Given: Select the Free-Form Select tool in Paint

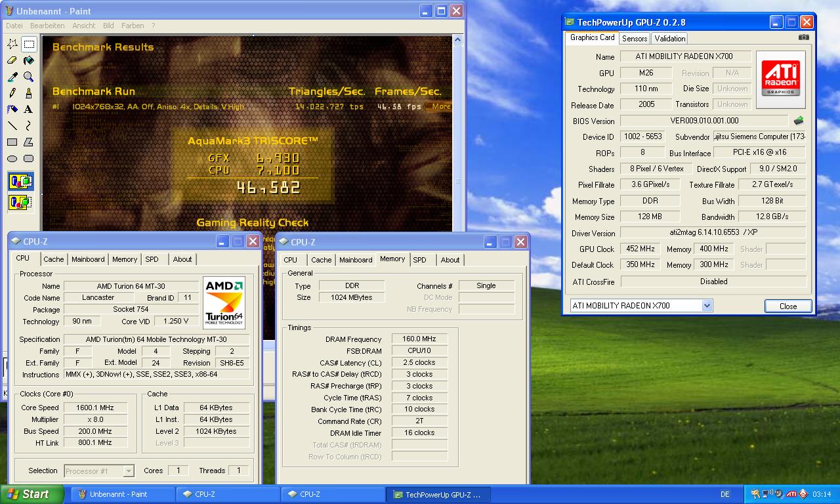Looking at the screenshot, I should [x=12, y=45].
